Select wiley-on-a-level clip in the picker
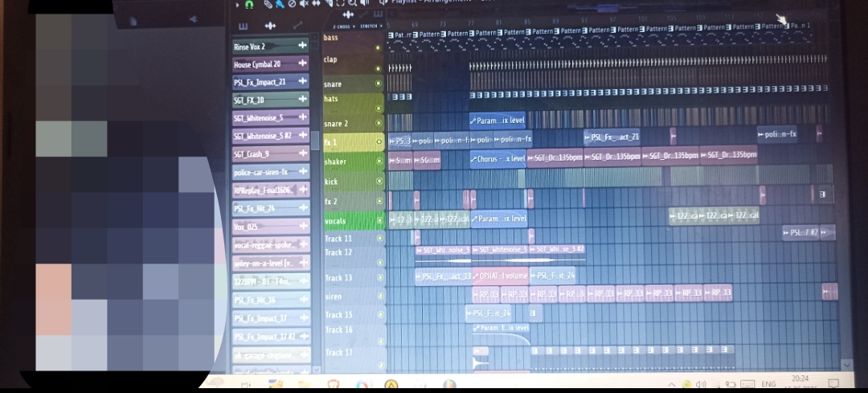This screenshot has width=868, height=393. click(271, 263)
